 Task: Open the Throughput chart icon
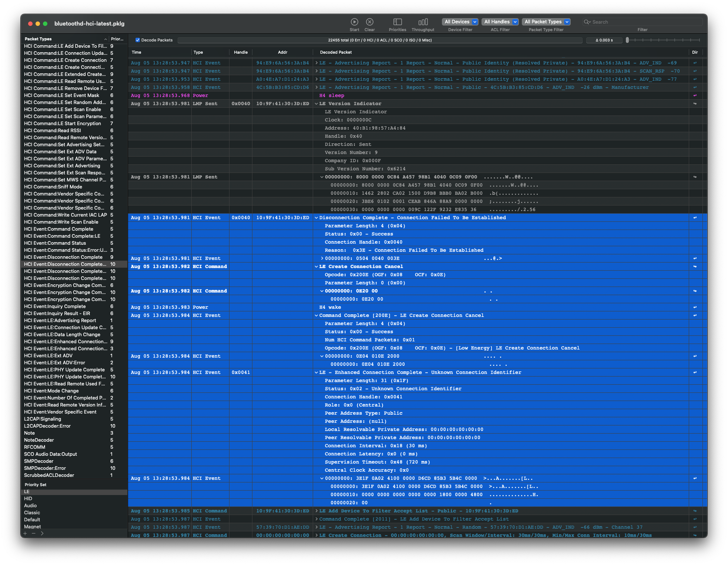coord(423,22)
